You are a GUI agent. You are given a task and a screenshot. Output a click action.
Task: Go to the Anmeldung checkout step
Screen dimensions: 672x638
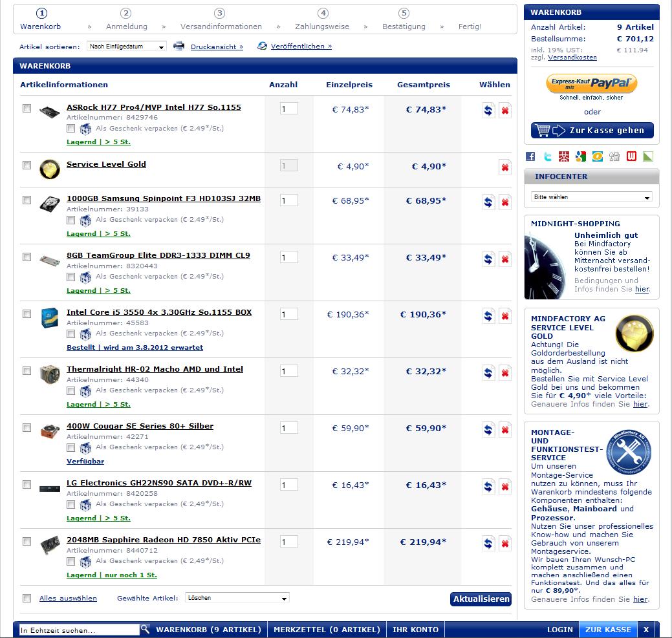(x=126, y=19)
